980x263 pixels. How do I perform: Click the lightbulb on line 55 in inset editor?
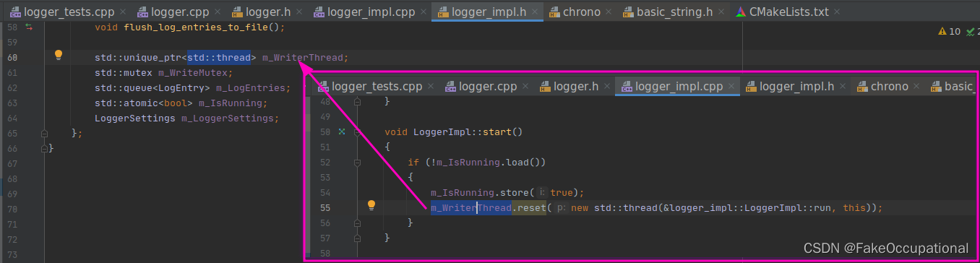pos(371,205)
